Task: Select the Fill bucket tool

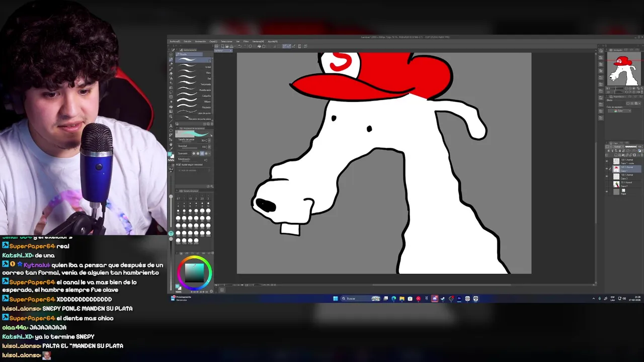Action: pyautogui.click(x=171, y=107)
